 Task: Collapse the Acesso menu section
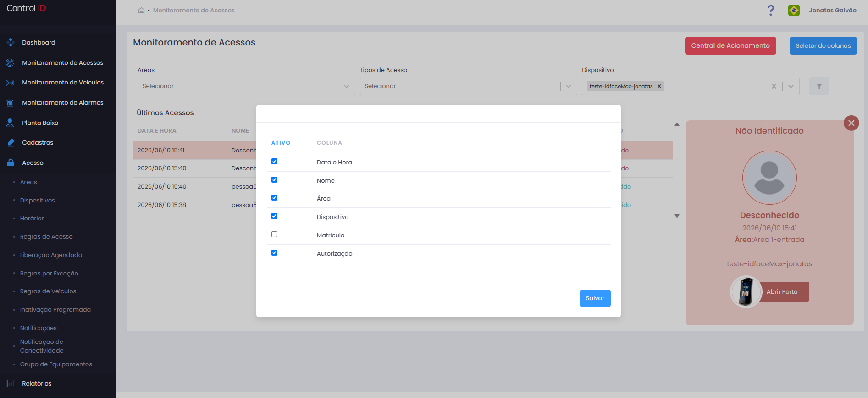(33, 163)
